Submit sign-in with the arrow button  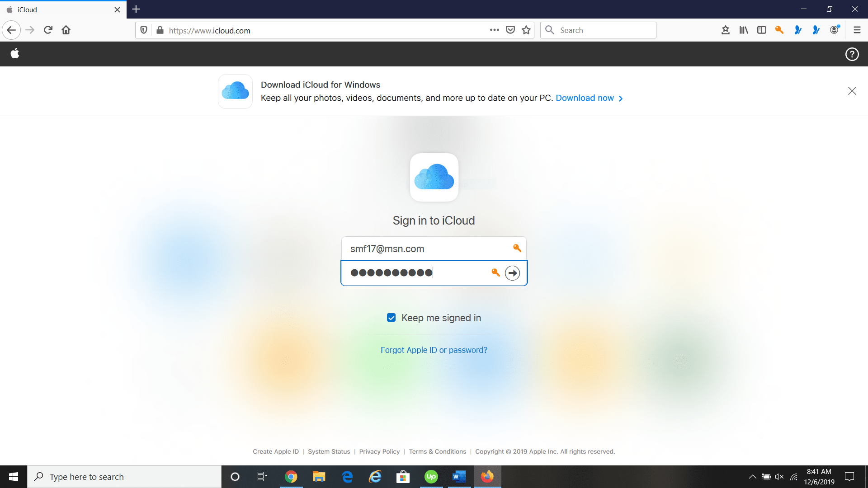pos(512,273)
